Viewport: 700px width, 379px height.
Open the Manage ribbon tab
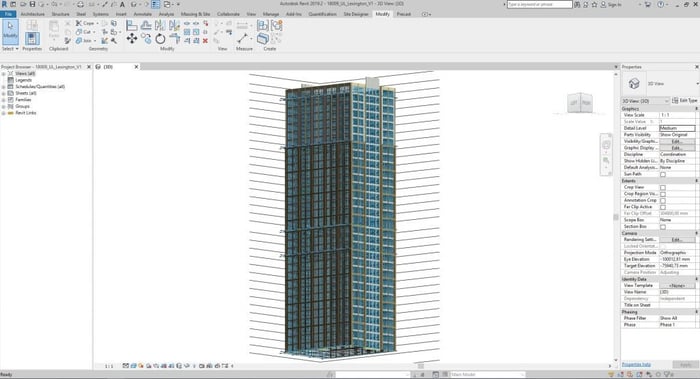[x=271, y=14]
